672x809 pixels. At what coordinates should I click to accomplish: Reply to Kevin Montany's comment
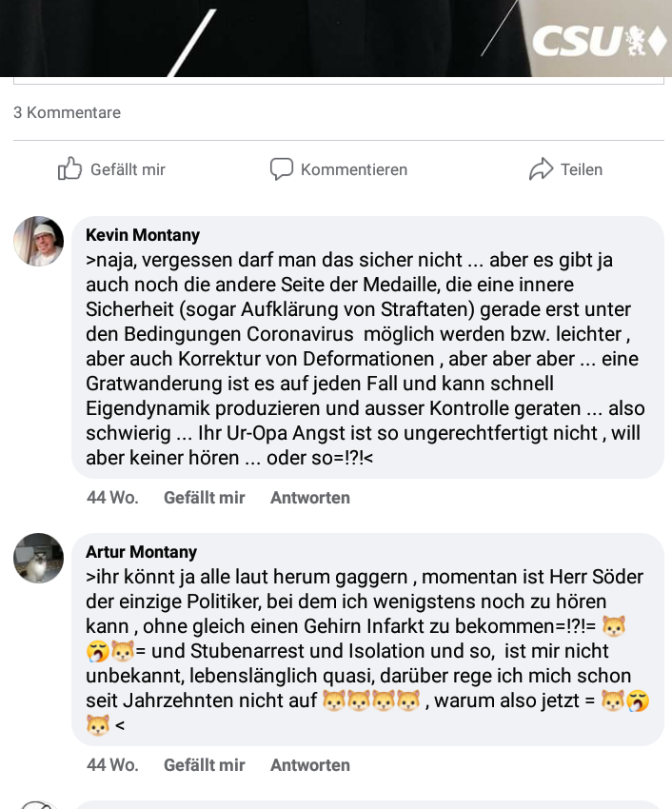[310, 498]
